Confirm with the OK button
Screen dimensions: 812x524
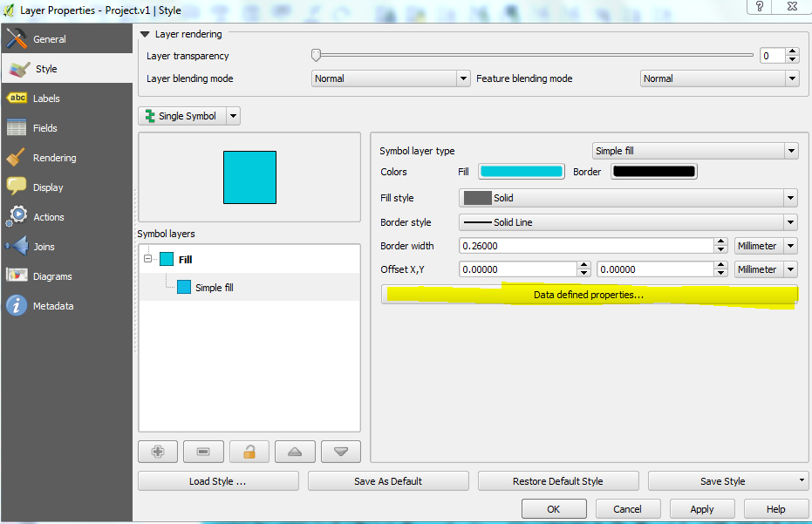point(554,509)
